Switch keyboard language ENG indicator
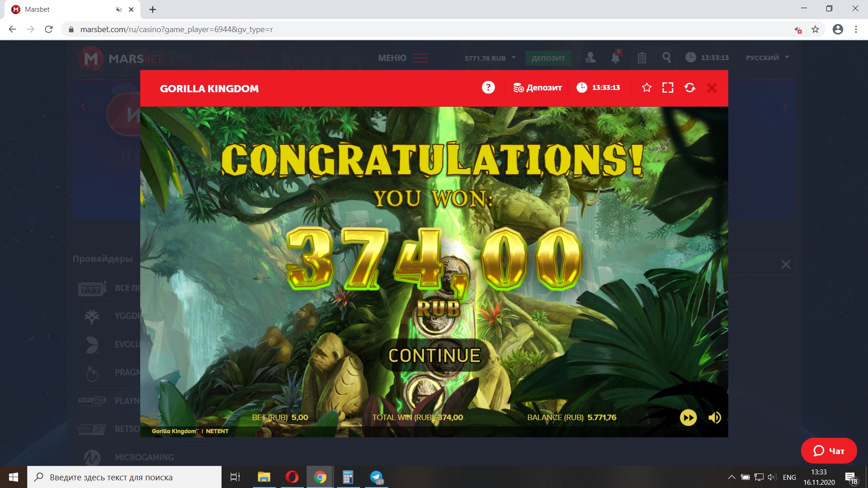 tap(789, 477)
